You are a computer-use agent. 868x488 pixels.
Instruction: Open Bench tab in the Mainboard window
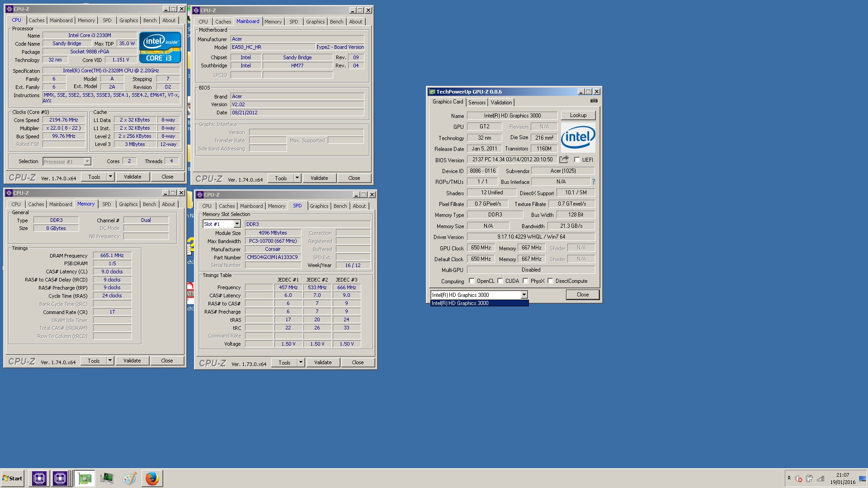pos(337,22)
